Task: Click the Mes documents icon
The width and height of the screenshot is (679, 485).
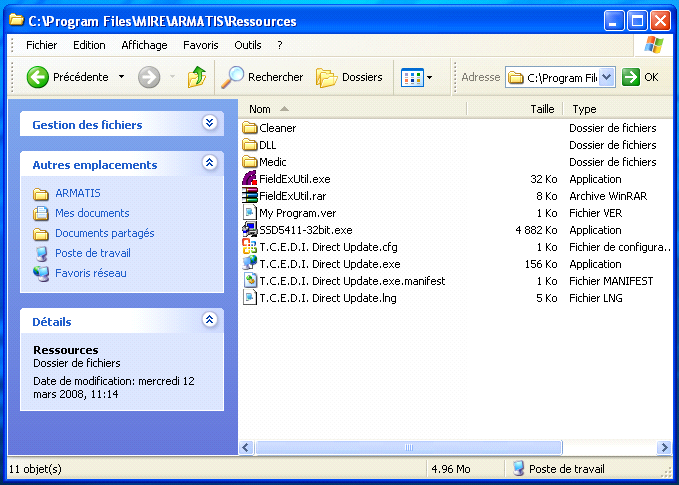Action: 41,213
